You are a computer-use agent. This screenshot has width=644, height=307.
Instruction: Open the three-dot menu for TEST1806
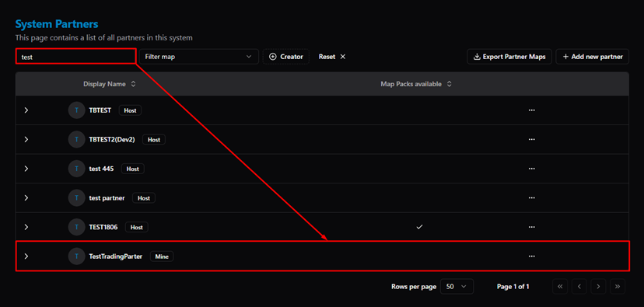pos(531,227)
